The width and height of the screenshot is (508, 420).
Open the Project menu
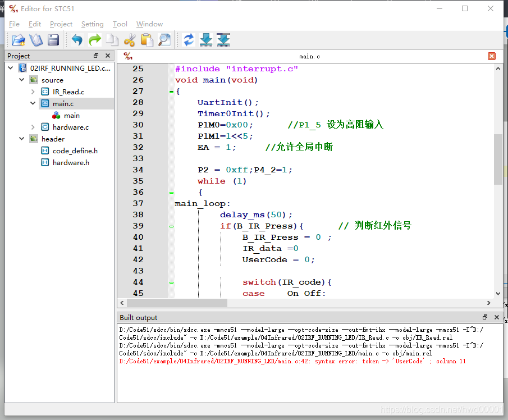[x=61, y=24]
